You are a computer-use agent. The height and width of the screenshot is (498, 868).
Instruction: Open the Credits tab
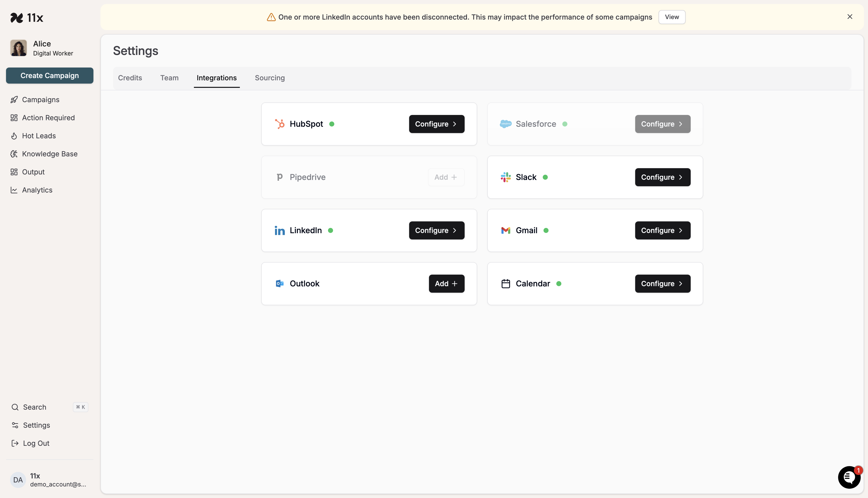(130, 78)
